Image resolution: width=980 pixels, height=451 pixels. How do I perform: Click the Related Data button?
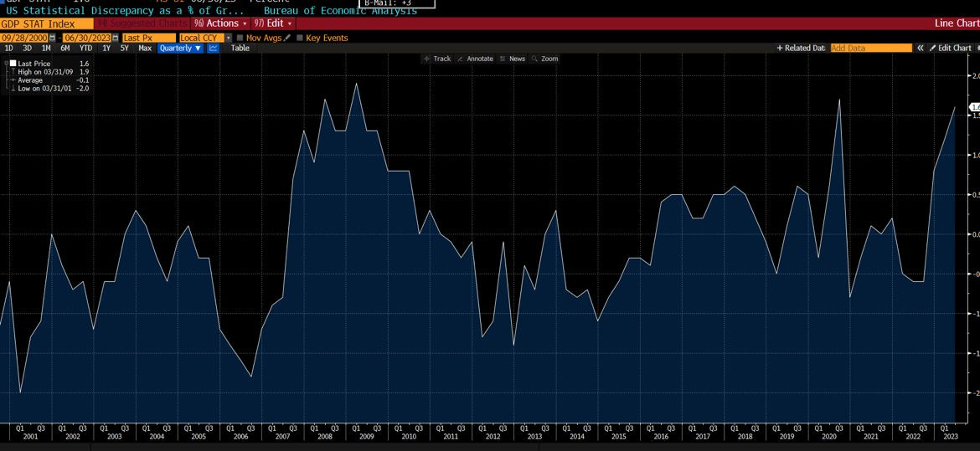click(801, 48)
